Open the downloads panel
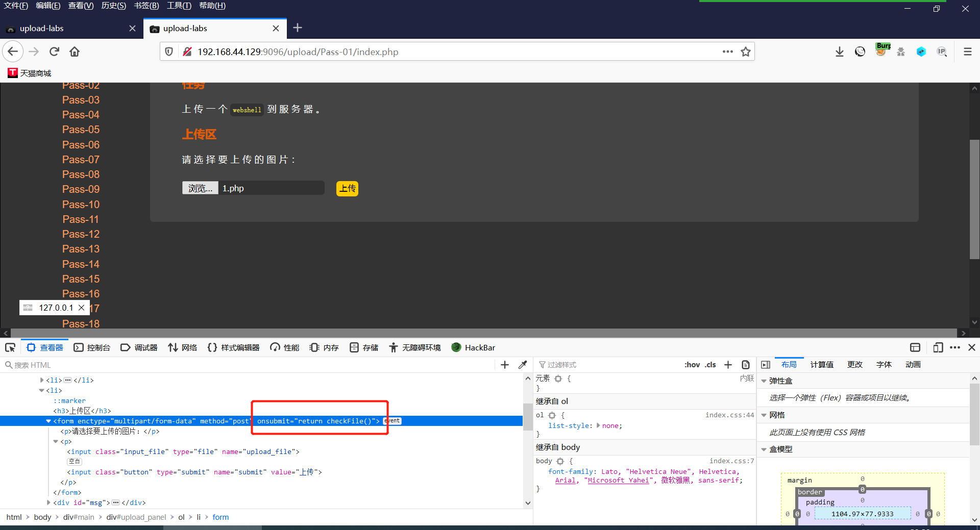This screenshot has width=980, height=530. (x=840, y=52)
